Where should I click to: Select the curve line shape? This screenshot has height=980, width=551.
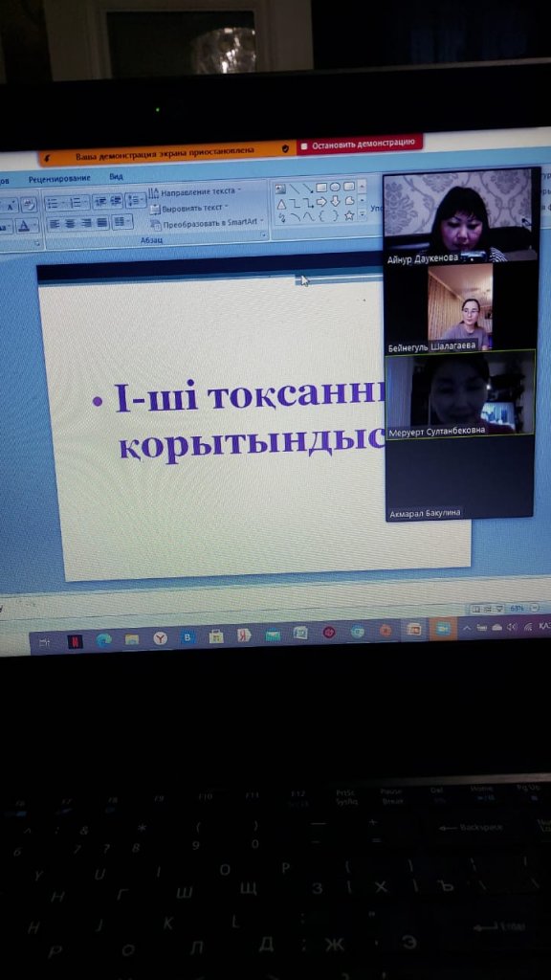pyautogui.click(x=309, y=217)
